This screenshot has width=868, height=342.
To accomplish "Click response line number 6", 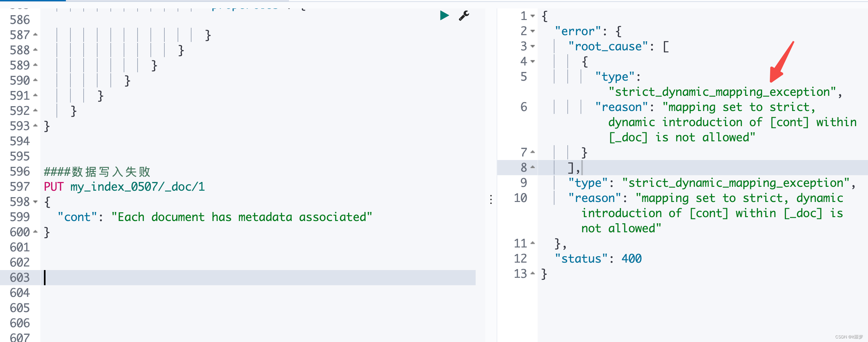I will click(524, 107).
